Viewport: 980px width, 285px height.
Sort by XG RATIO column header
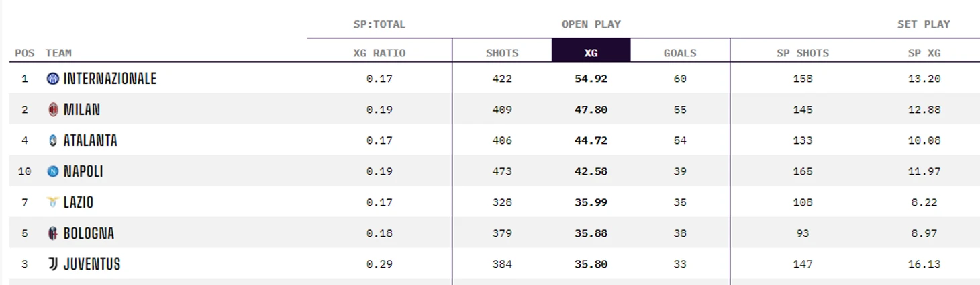click(379, 53)
